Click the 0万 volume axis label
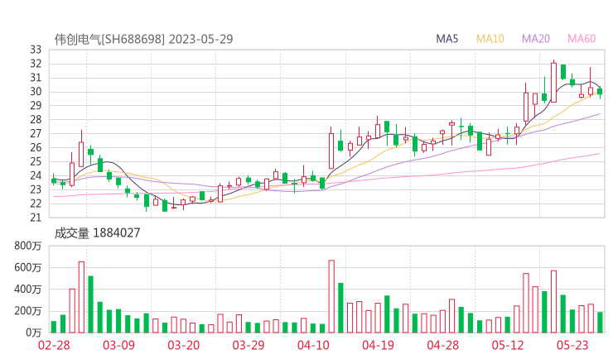The image size is (613, 364). click(34, 333)
